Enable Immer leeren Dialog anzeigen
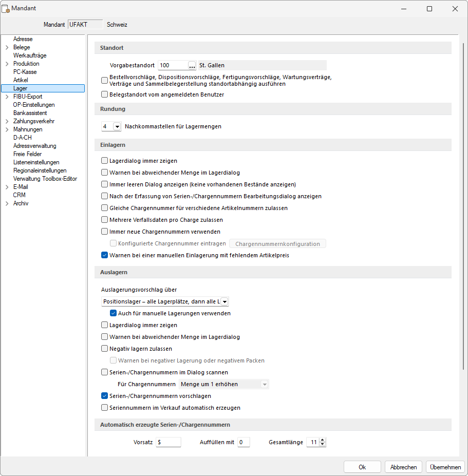 click(104, 184)
